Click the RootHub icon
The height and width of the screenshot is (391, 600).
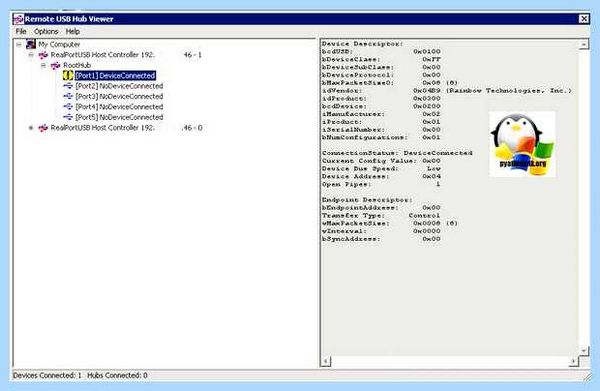pyautogui.click(x=55, y=65)
